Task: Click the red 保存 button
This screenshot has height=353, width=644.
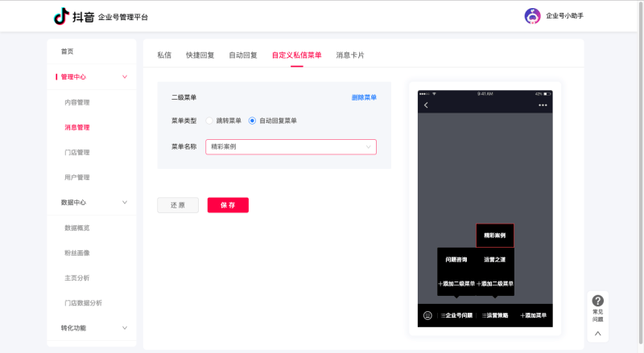Action: pos(228,205)
